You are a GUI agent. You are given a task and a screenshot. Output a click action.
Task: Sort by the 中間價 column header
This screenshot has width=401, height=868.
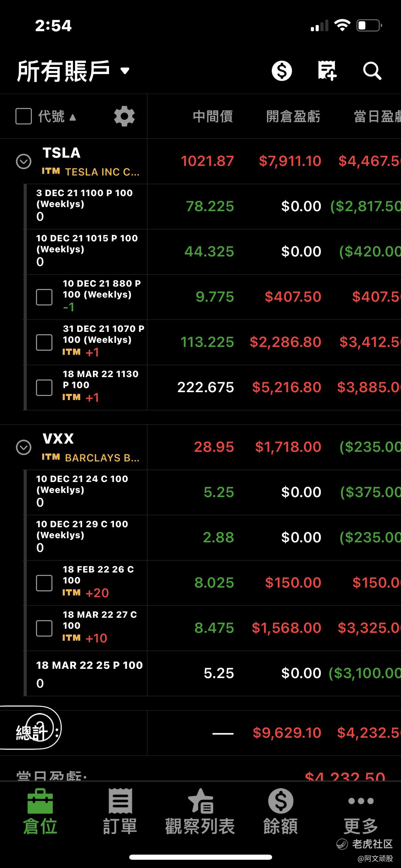pos(213,117)
